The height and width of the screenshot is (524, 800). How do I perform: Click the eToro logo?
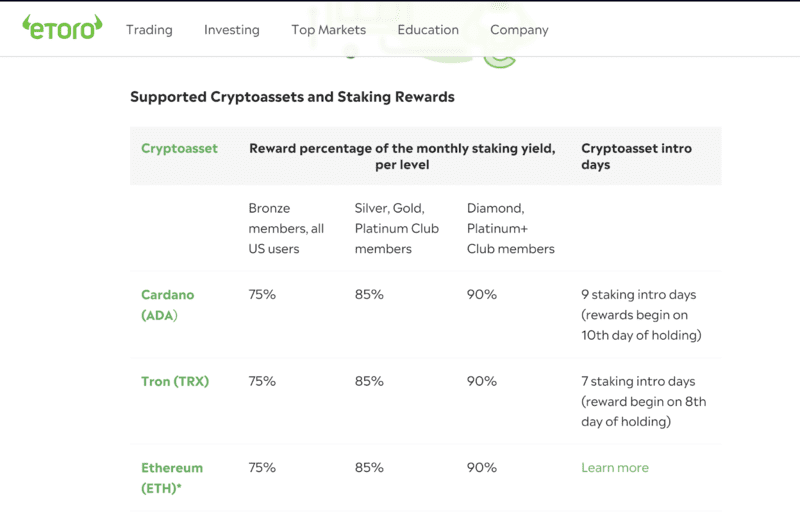point(62,27)
